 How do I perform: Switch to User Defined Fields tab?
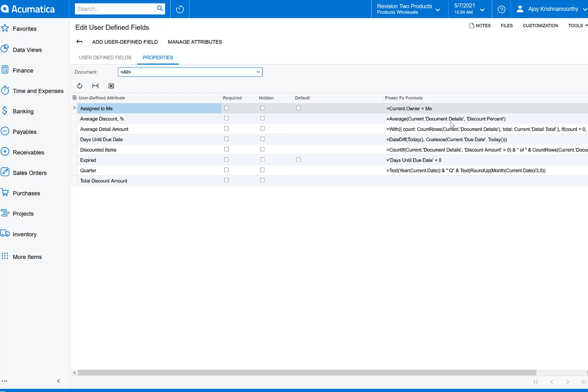pyautogui.click(x=105, y=58)
